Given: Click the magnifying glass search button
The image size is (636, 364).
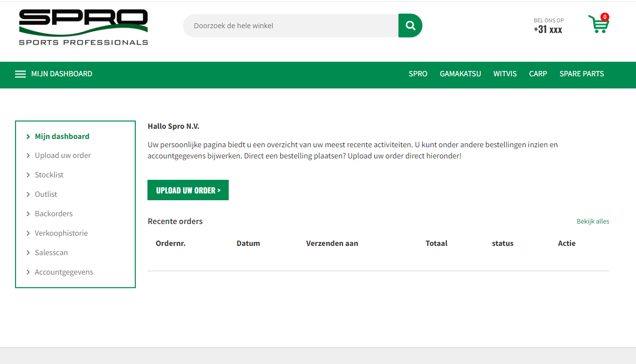Looking at the screenshot, I should pyautogui.click(x=410, y=26).
